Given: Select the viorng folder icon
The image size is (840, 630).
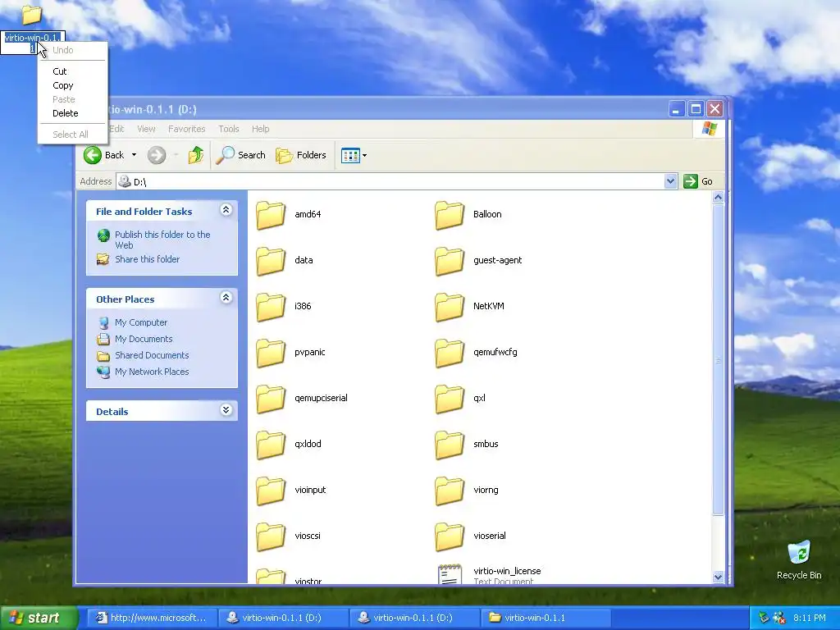Looking at the screenshot, I should click(449, 491).
